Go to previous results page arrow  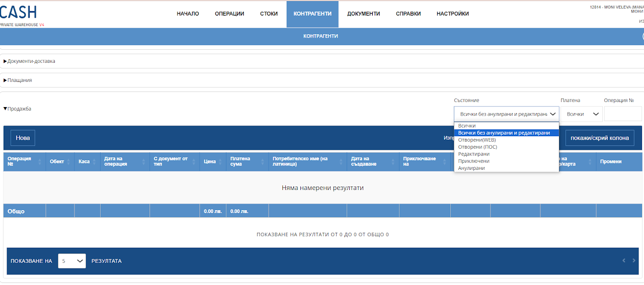(624, 260)
